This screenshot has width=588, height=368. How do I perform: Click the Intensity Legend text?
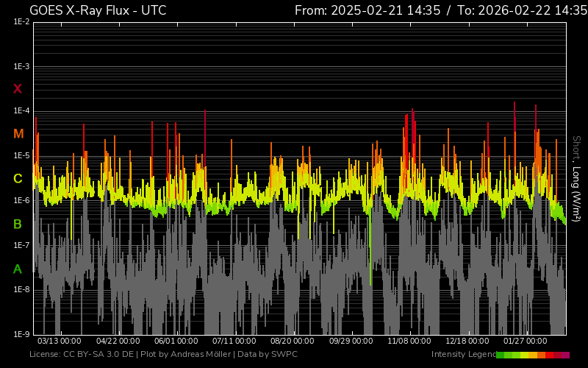coord(462,355)
